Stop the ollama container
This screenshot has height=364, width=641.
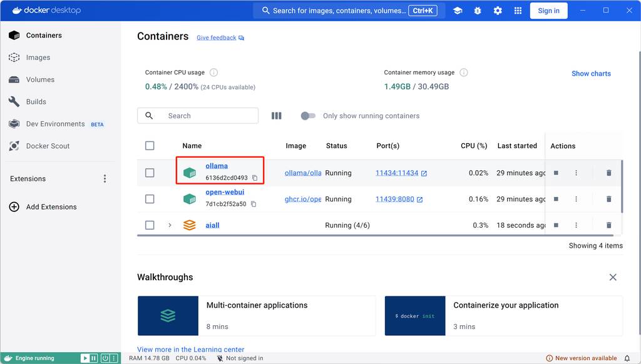click(556, 173)
